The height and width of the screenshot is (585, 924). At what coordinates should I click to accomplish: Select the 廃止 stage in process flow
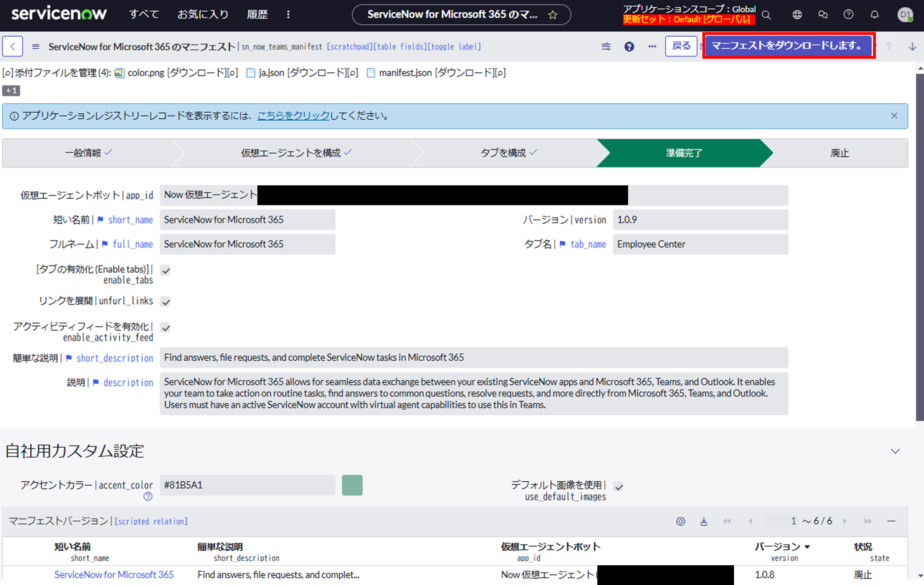(x=840, y=153)
